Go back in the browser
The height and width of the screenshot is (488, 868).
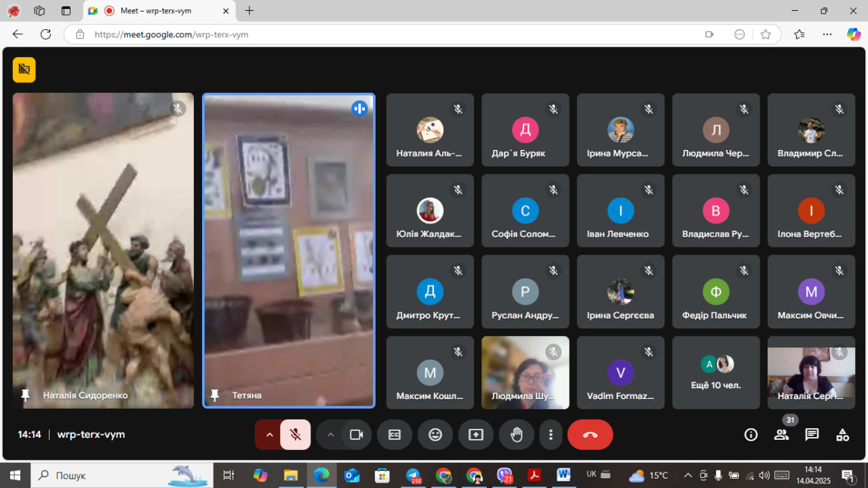pyautogui.click(x=18, y=34)
